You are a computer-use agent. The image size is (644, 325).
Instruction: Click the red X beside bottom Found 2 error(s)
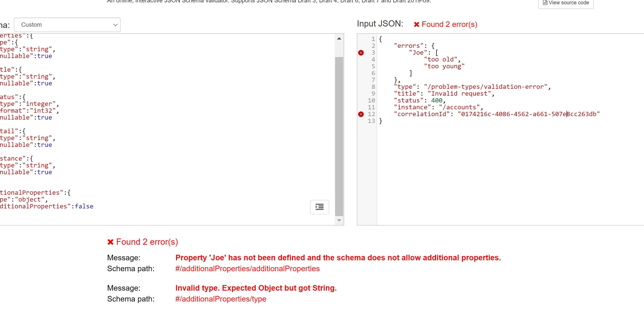tap(110, 242)
